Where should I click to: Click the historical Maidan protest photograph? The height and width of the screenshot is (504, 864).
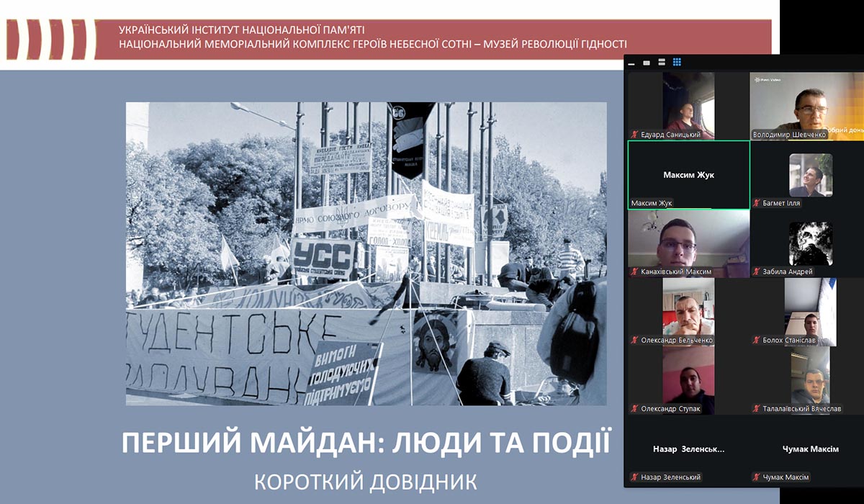click(x=366, y=253)
